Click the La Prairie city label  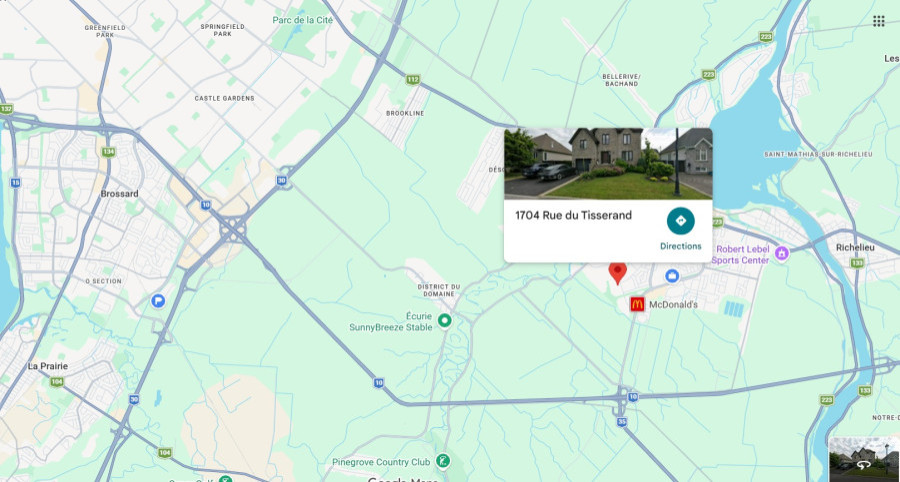pos(48,366)
